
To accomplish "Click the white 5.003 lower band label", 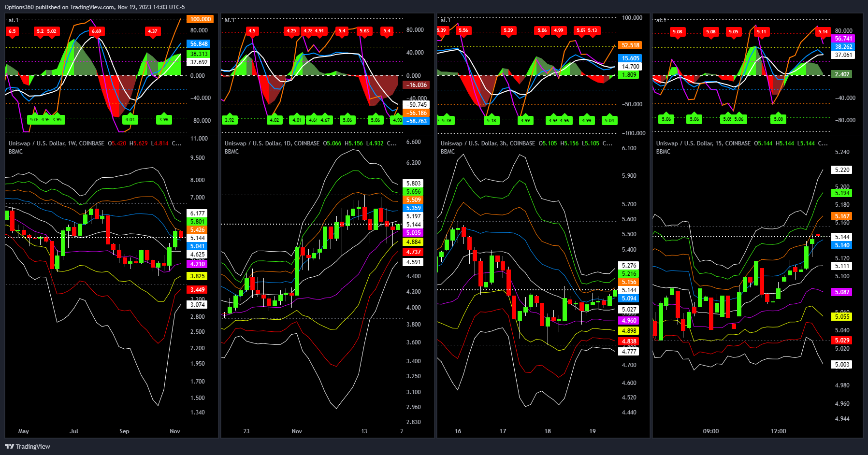I will click(842, 365).
